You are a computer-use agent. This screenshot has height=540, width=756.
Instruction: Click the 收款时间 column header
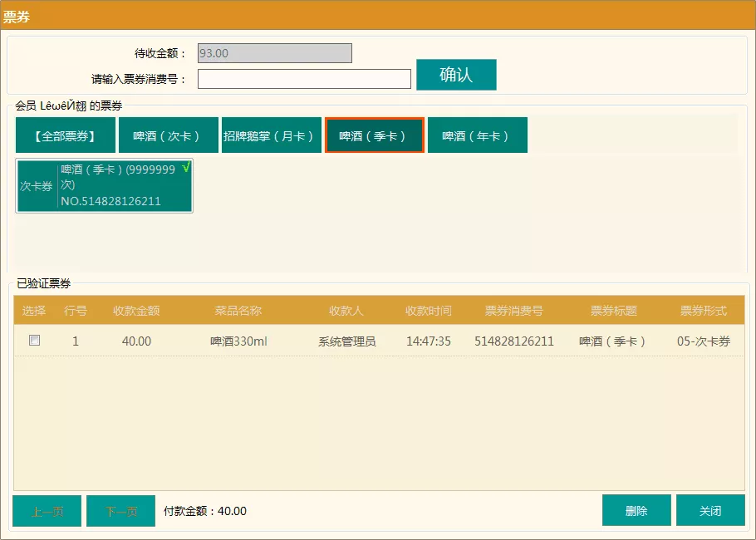[x=428, y=311]
